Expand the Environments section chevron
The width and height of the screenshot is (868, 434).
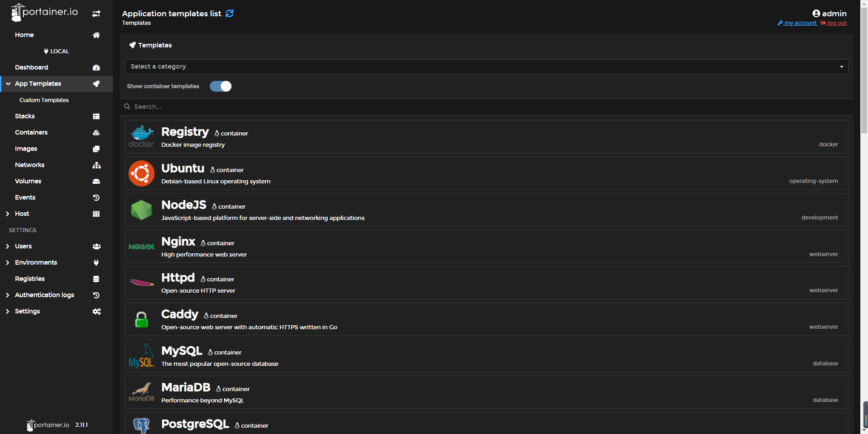[8, 262]
